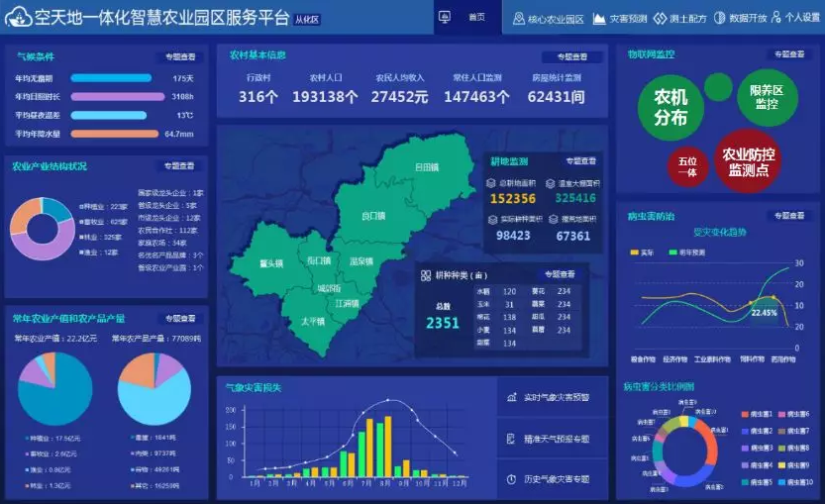This screenshot has height=504, width=825.
Task: Click the 历史气象灾害专题 clock icon
Action: point(511,479)
